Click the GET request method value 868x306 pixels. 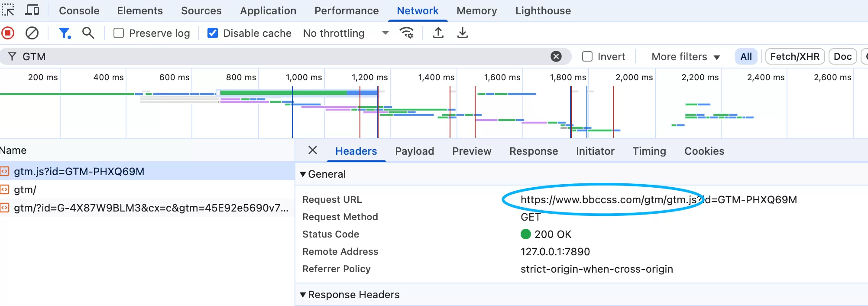[531, 217]
